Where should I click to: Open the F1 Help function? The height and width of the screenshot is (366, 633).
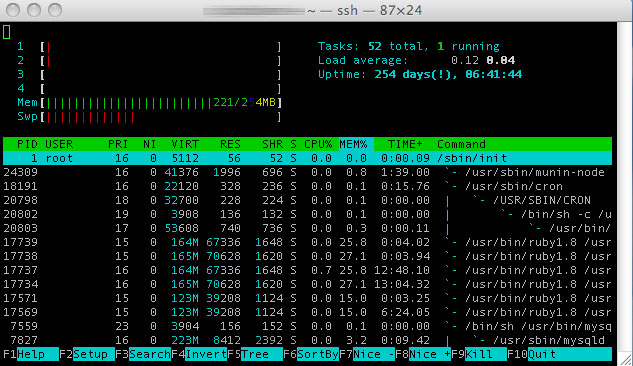point(31,354)
